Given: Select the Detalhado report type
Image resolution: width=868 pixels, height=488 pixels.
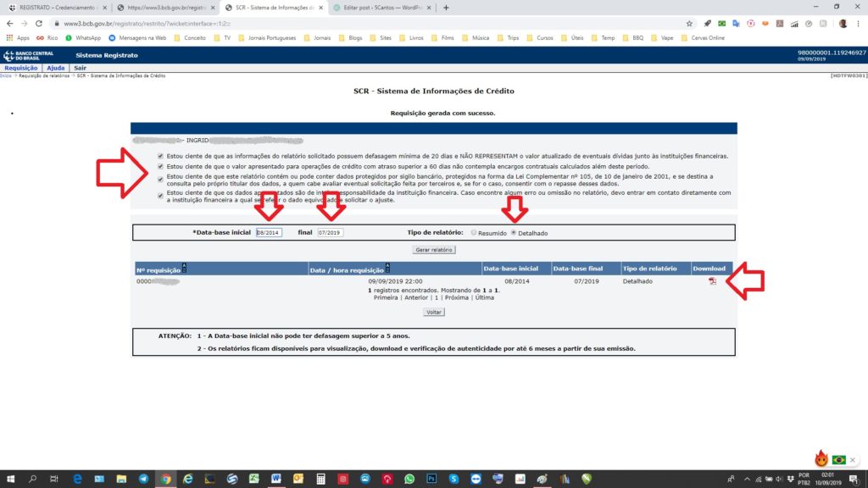Looking at the screenshot, I should (x=514, y=233).
